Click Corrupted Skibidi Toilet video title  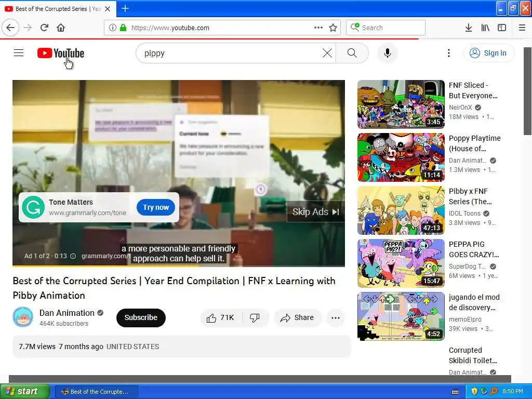(473, 355)
